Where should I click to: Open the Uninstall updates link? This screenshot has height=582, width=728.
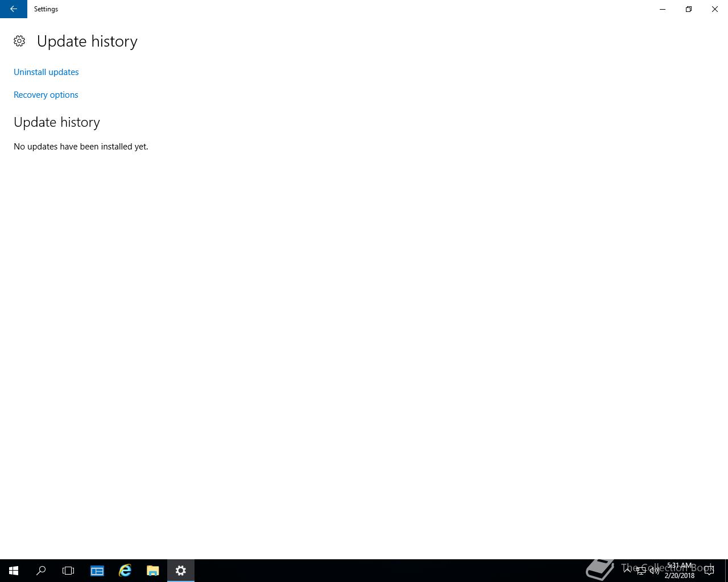46,72
